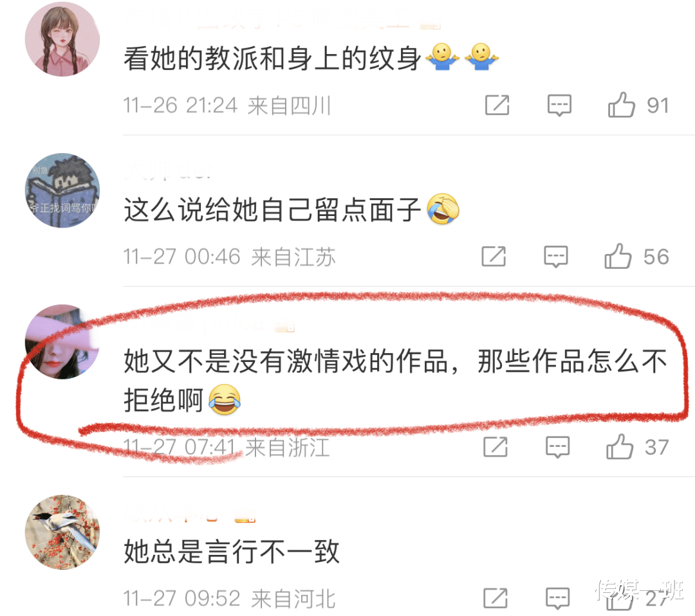Tap the comment text 看她的教派和身上的纹身
Image resolution: width=695 pixels, height=616 pixels.
[x=272, y=58]
